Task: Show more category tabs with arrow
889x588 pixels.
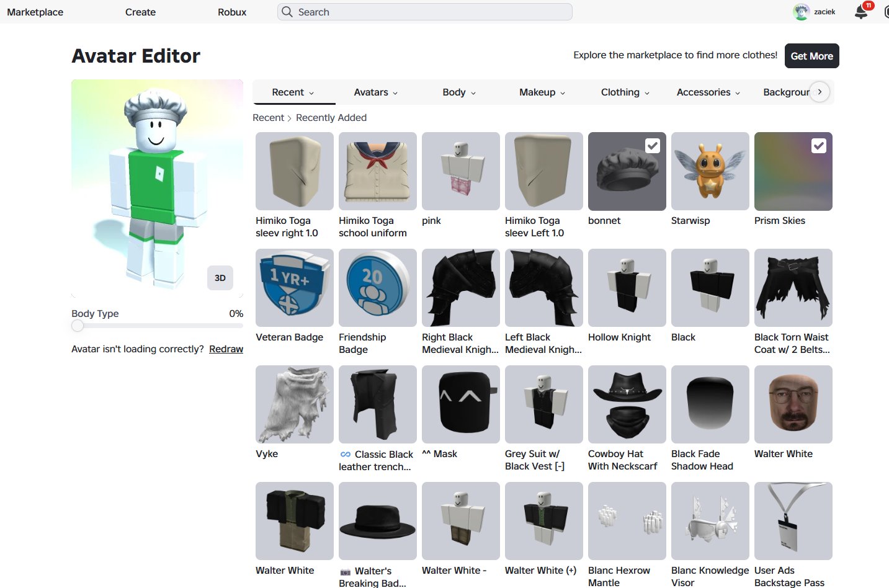Action: pyautogui.click(x=820, y=92)
